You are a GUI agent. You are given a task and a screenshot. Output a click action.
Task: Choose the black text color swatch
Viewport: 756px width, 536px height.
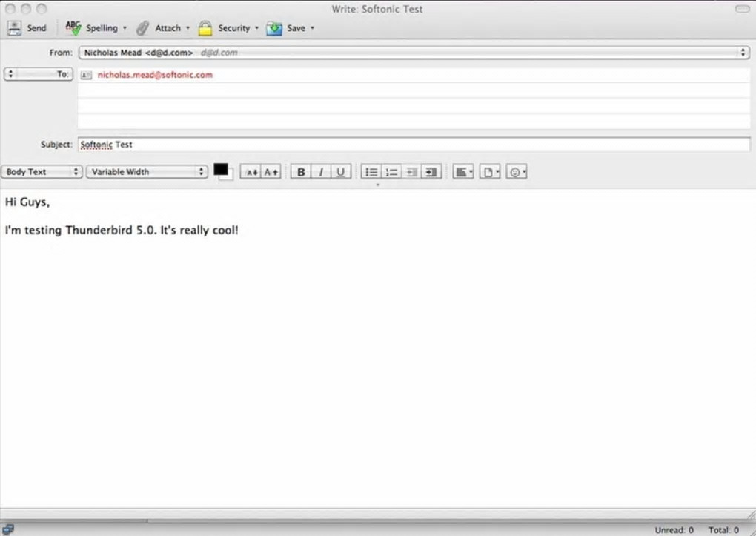tap(221, 169)
